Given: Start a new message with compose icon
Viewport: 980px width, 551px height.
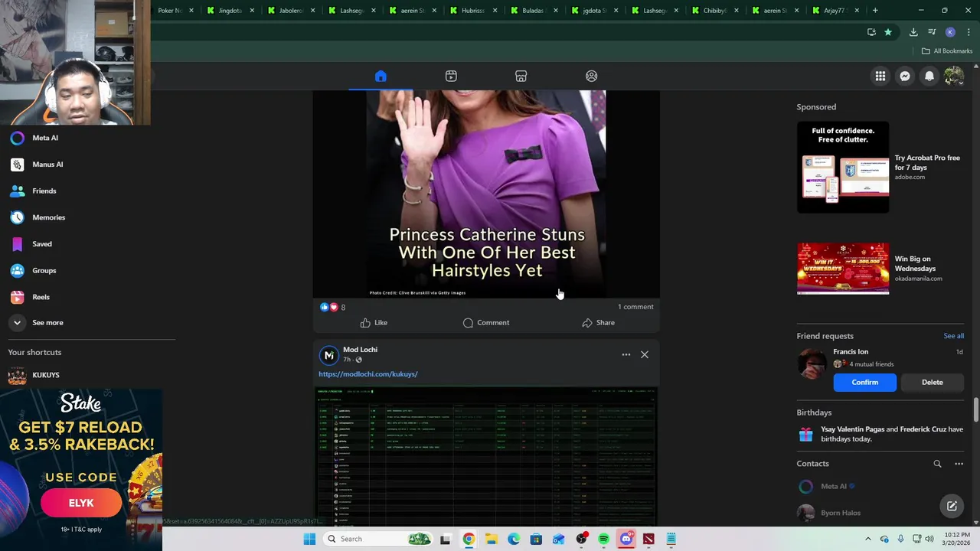Looking at the screenshot, I should coord(952,506).
